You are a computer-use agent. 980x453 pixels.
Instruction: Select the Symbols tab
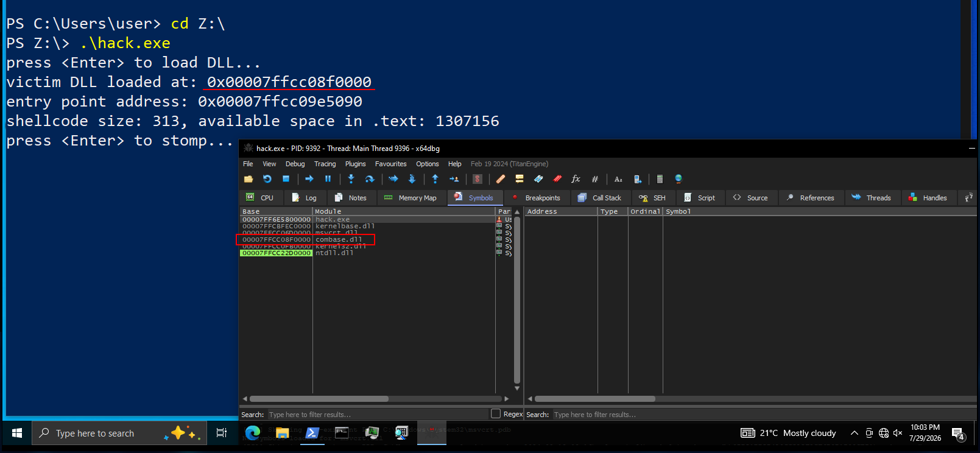[x=474, y=198]
